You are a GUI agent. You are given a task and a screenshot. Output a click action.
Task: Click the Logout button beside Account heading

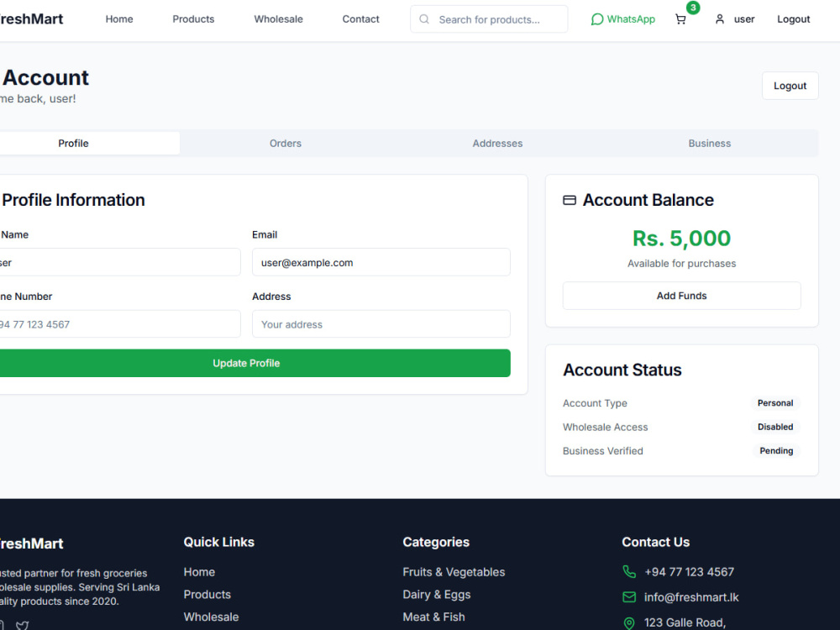pos(790,86)
